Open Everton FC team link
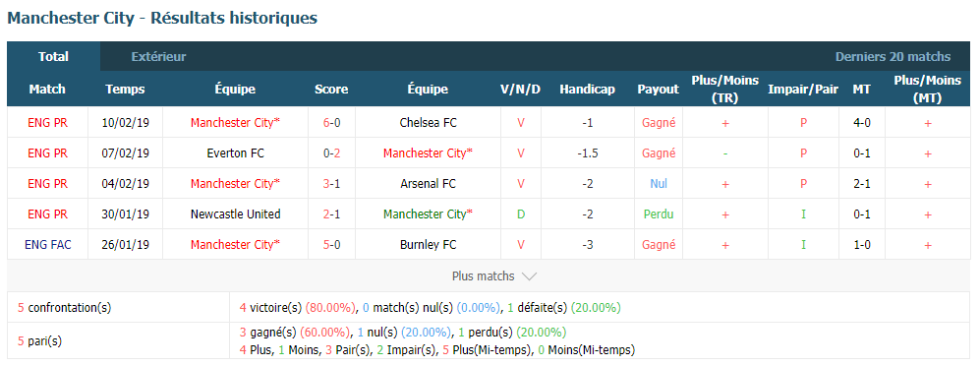980x366 pixels. point(236,153)
